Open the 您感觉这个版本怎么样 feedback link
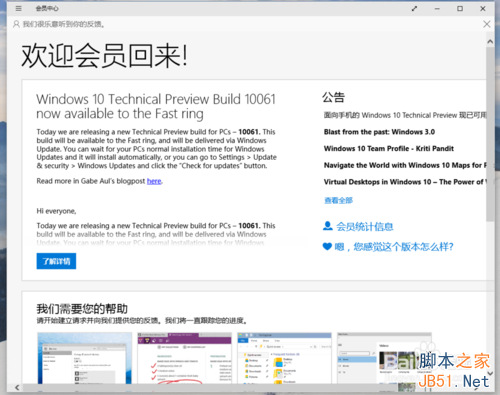This screenshot has height=395, width=500. [394, 247]
